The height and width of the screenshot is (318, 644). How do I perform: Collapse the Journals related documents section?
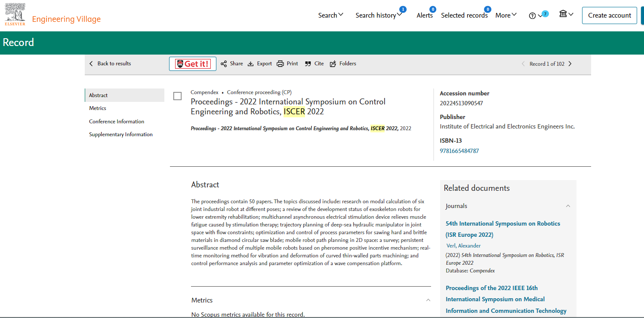tap(568, 206)
